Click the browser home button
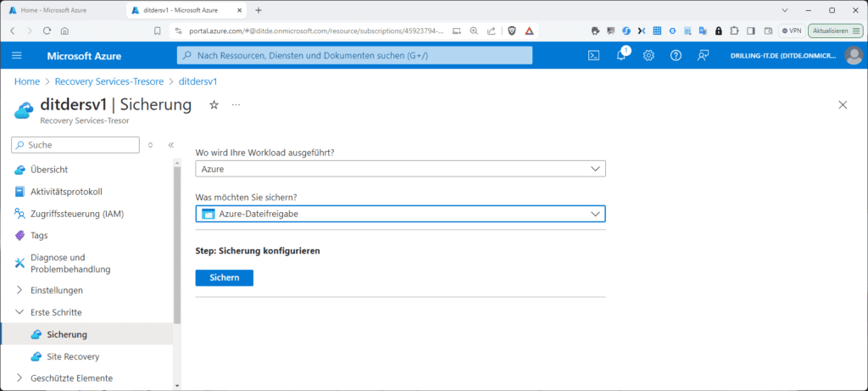868x391 pixels. point(64,31)
